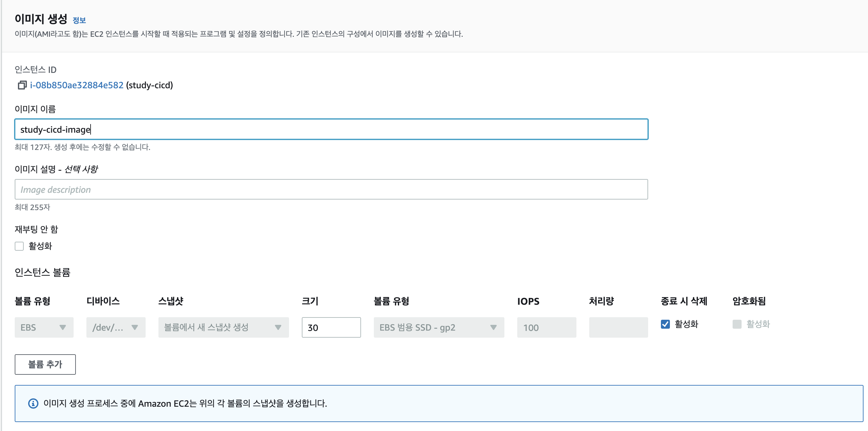
Task: Click the copy instance ID icon
Action: click(22, 85)
